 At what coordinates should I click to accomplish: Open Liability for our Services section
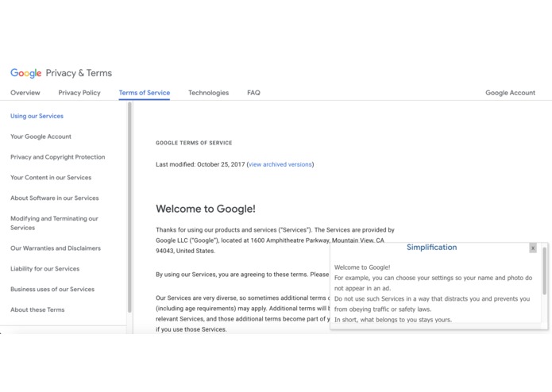tap(45, 268)
